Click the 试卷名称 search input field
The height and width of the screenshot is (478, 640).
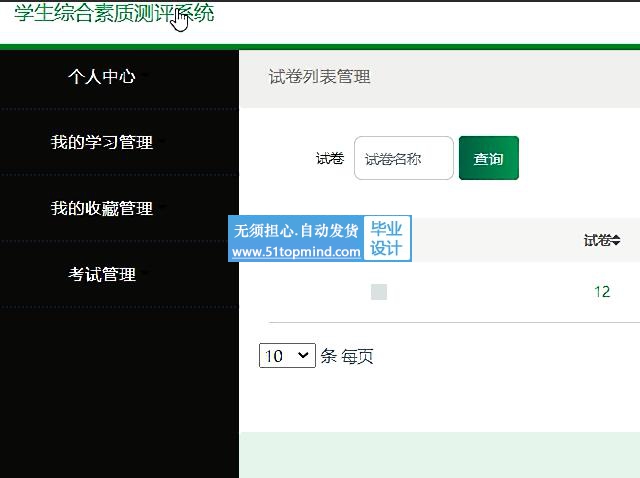click(x=404, y=158)
